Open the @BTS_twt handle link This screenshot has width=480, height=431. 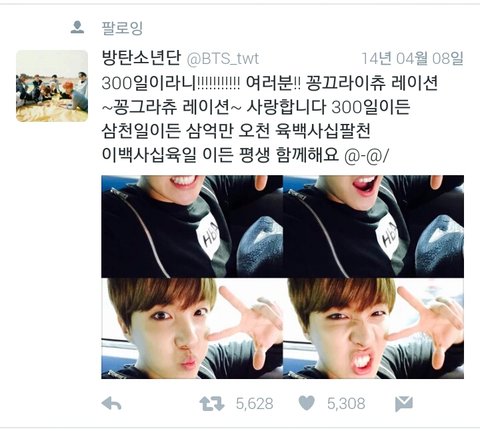[222, 59]
